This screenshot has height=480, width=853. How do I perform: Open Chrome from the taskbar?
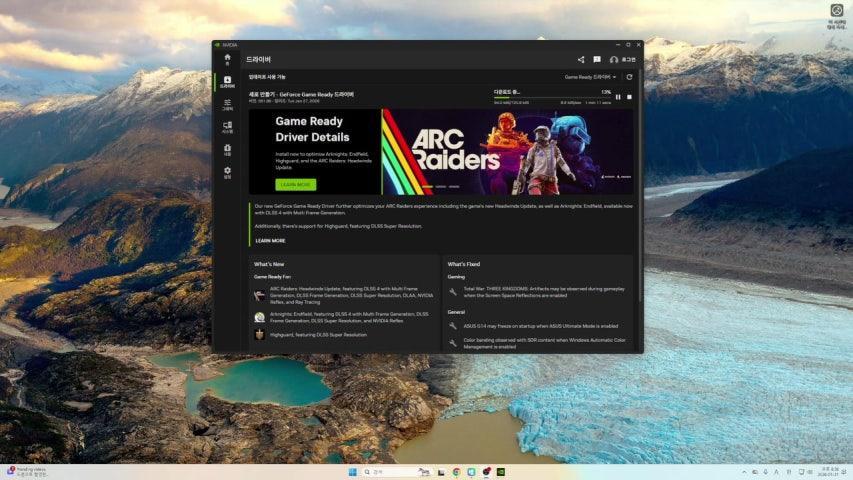tap(456, 472)
